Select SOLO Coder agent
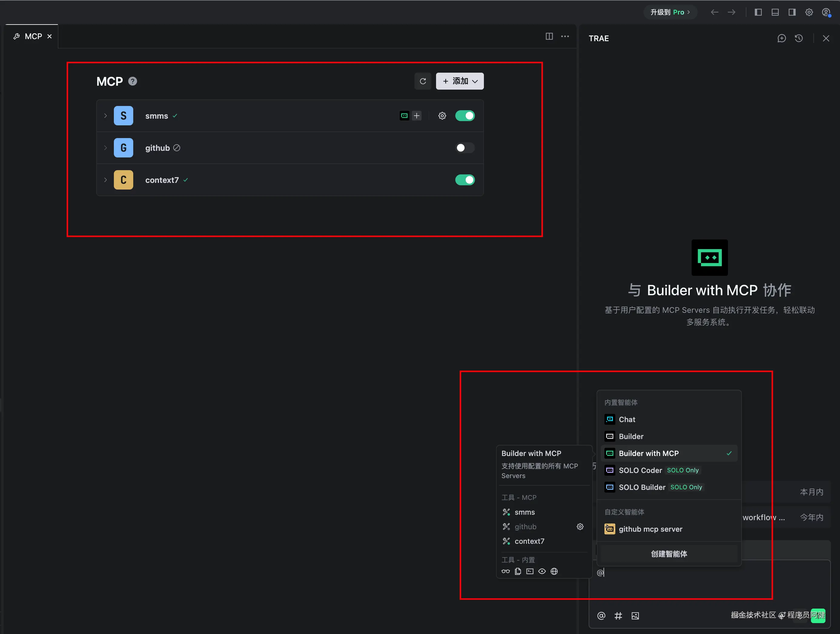 click(640, 471)
